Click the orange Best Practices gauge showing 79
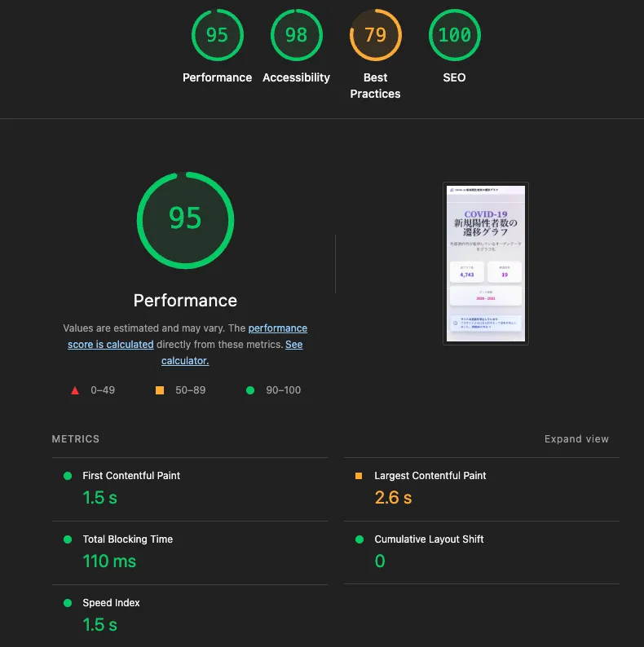Screen dimensions: 644x647 (x=375, y=35)
